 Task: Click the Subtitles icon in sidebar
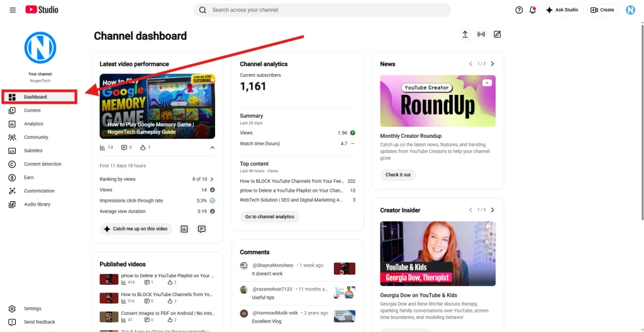coord(13,151)
